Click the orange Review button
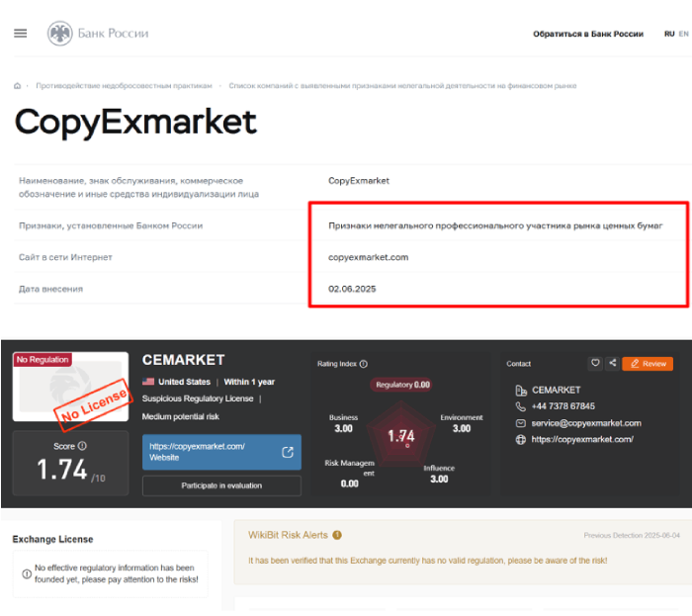Screen dimensions: 692x616 (648, 364)
